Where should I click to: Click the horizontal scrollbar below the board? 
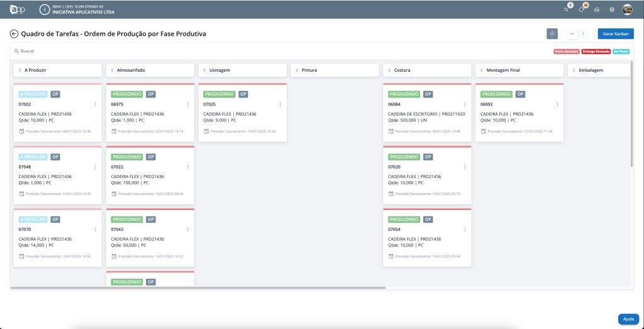198,288
